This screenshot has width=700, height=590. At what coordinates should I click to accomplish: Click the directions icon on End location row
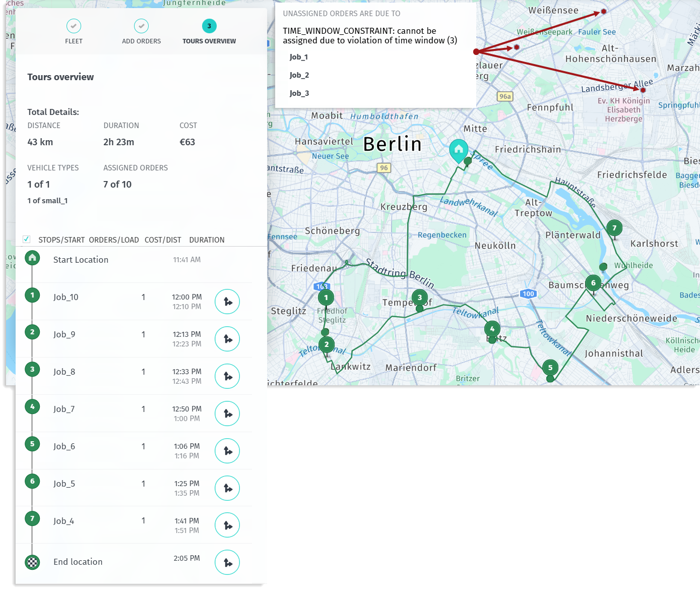227,562
